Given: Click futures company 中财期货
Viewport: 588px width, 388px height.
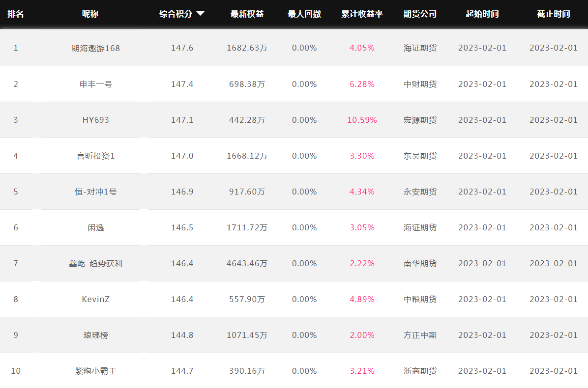Looking at the screenshot, I should pyautogui.click(x=420, y=84).
